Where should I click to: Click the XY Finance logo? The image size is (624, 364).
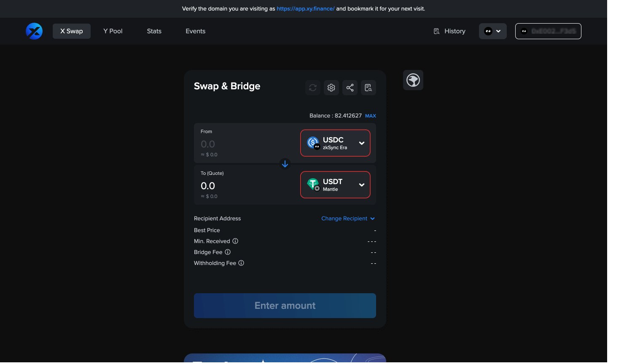pyautogui.click(x=34, y=31)
